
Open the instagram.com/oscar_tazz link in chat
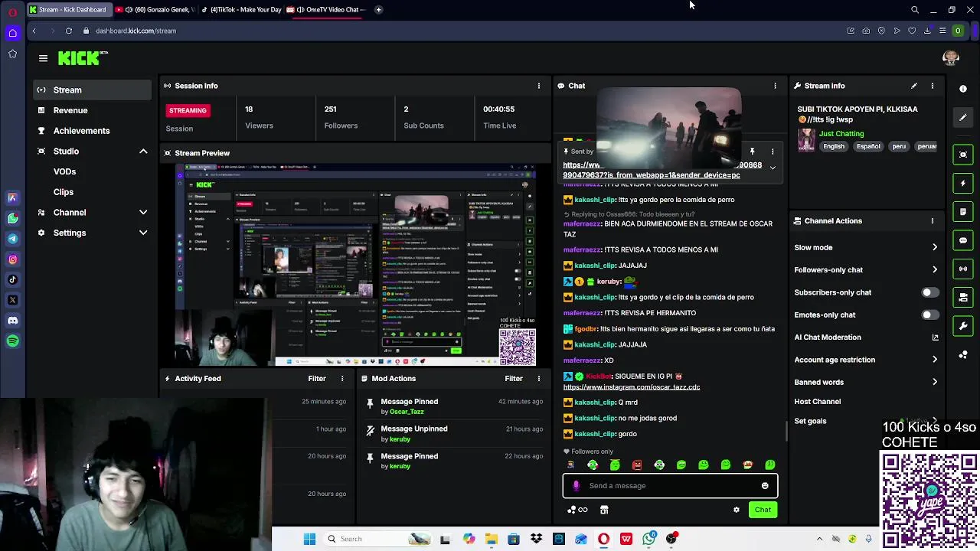632,387
